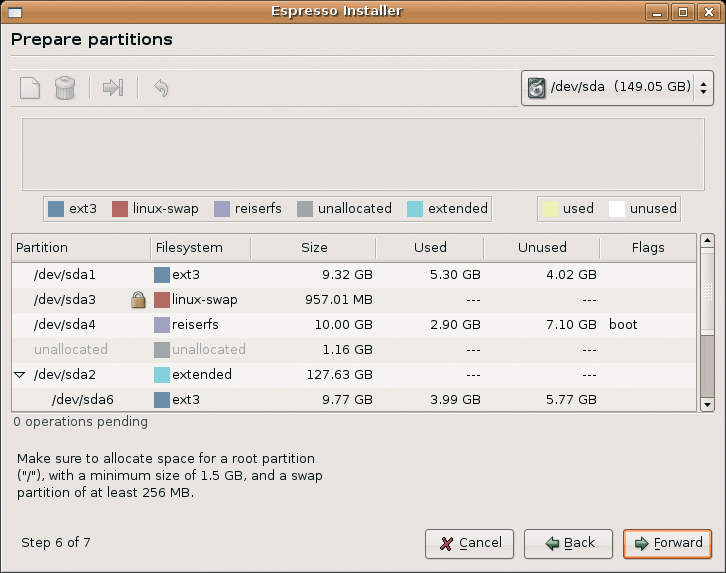Open the /dev/sda device dropdown
726x573 pixels.
[617, 87]
